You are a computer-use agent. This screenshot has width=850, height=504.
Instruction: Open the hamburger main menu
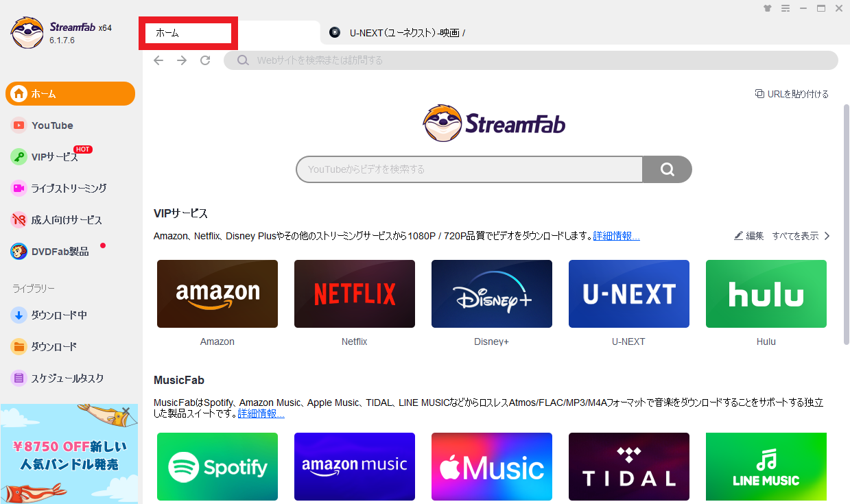coord(786,9)
